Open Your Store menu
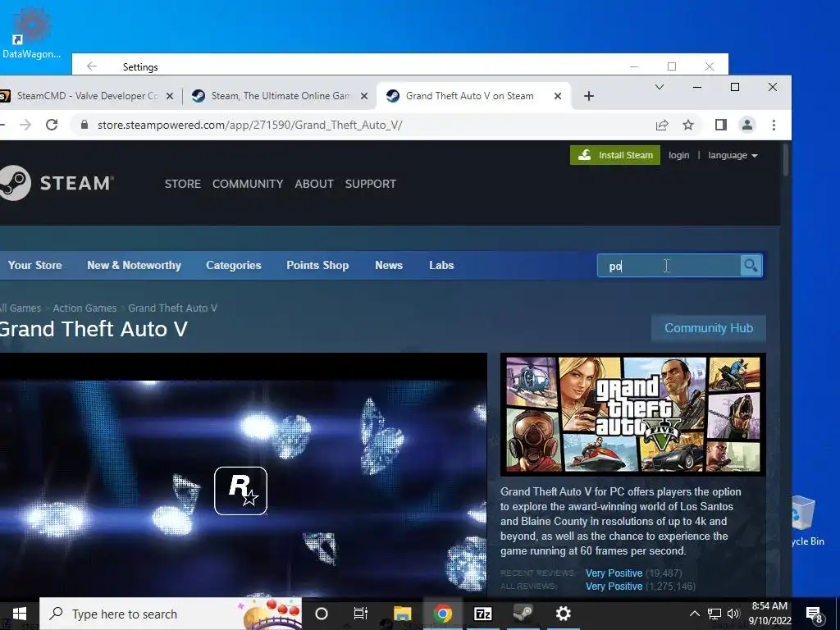This screenshot has height=630, width=840. pyautogui.click(x=34, y=265)
